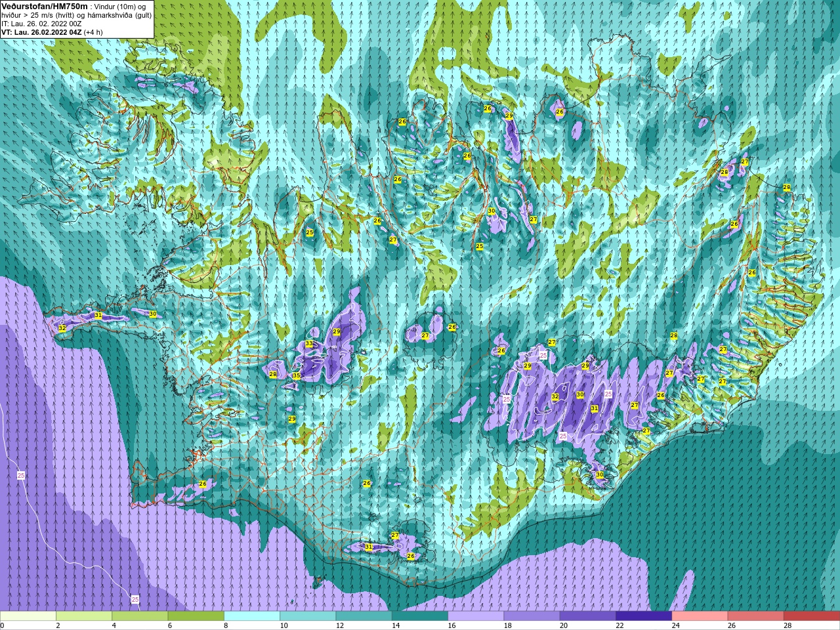The height and width of the screenshot is (630, 840).
Task: Click the legend scale number '14'
Action: (395, 625)
